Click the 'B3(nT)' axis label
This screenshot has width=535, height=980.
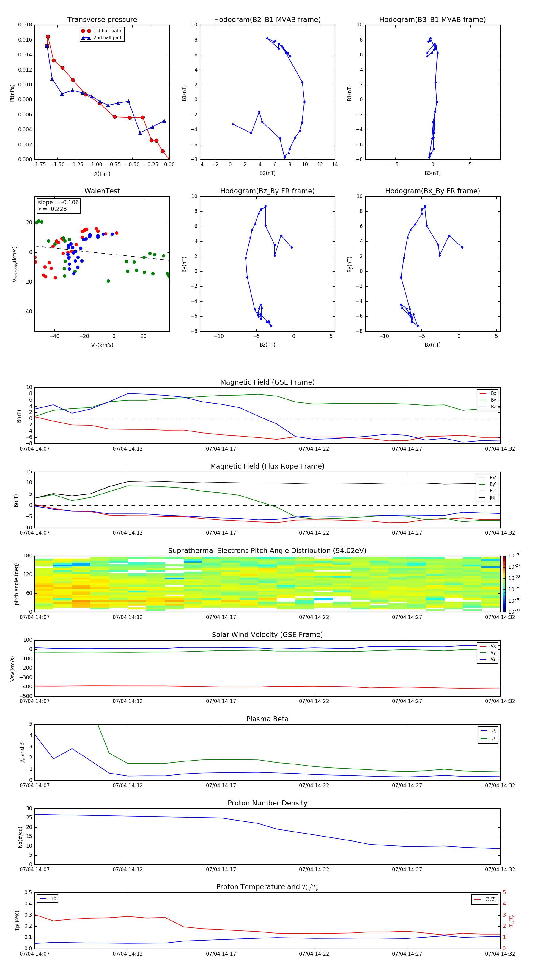pos(432,173)
